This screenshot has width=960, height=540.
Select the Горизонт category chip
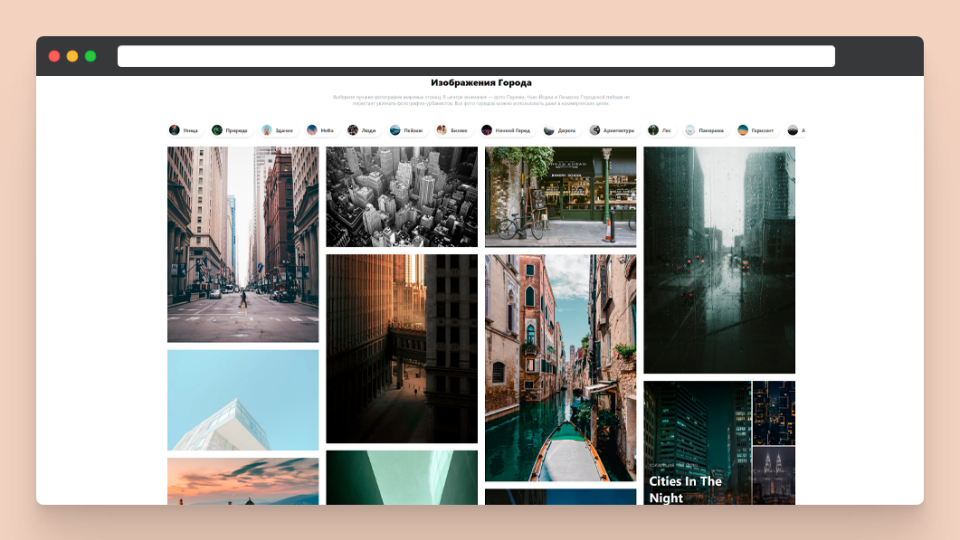(x=756, y=130)
